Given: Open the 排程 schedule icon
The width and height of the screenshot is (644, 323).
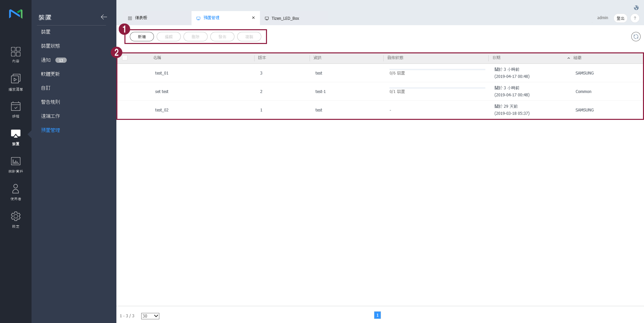Looking at the screenshot, I should click(15, 109).
